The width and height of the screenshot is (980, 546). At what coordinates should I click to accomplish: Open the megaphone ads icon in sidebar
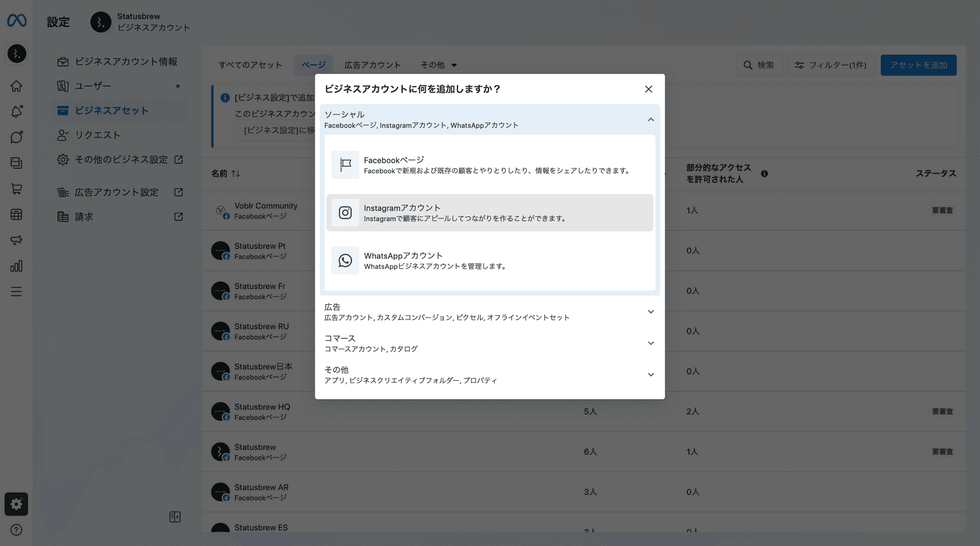point(17,240)
